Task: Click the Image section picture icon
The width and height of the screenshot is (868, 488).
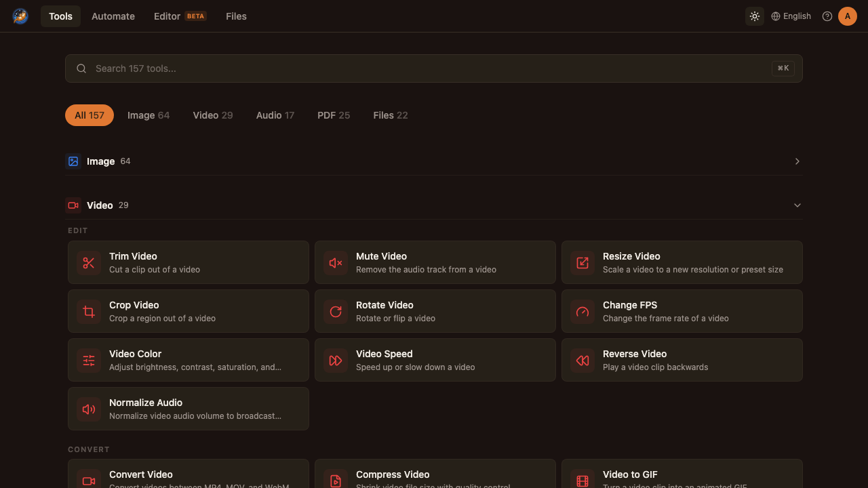Action: click(x=73, y=161)
